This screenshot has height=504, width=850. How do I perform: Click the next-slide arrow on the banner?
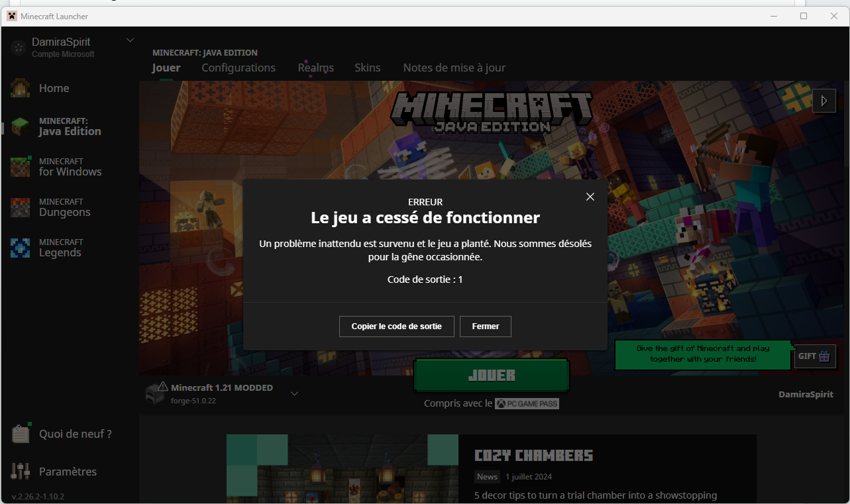pyautogui.click(x=824, y=101)
